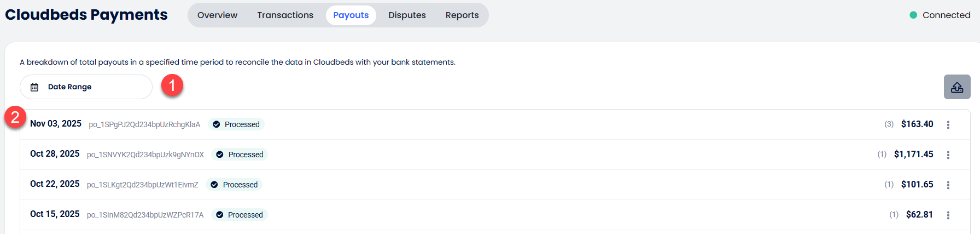Click Processed badge on Nov 03 payout

click(236, 124)
